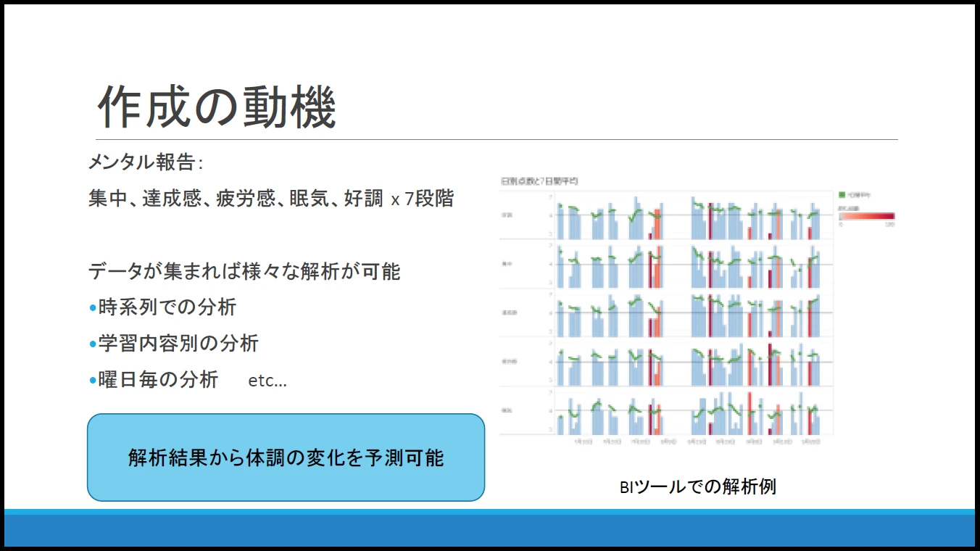Click the green 7-day average legend square
The height and width of the screenshot is (551, 980).
[842, 195]
